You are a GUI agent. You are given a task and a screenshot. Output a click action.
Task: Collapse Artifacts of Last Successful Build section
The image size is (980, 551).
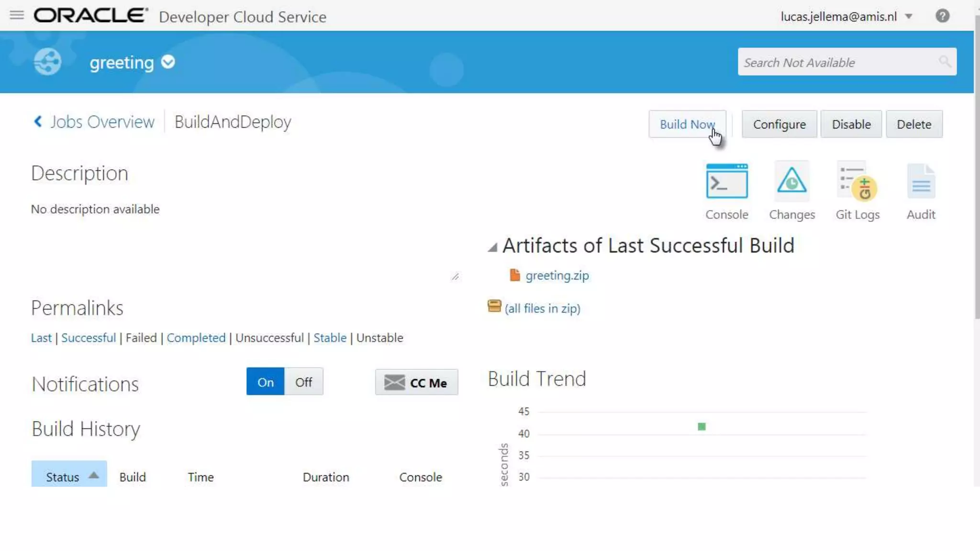(x=492, y=247)
